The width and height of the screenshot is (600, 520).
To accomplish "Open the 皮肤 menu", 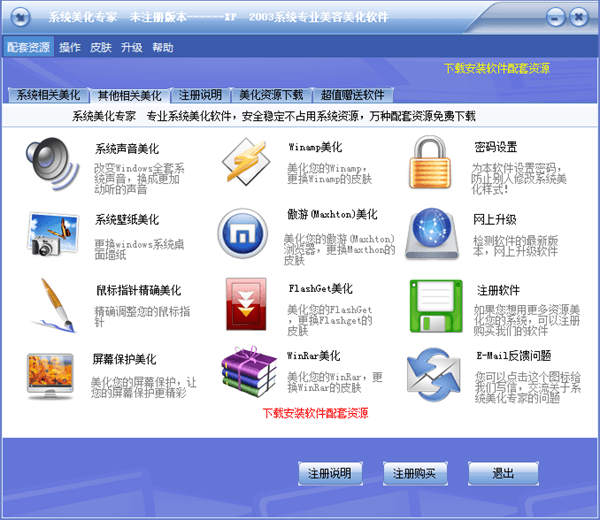I will pos(101,47).
